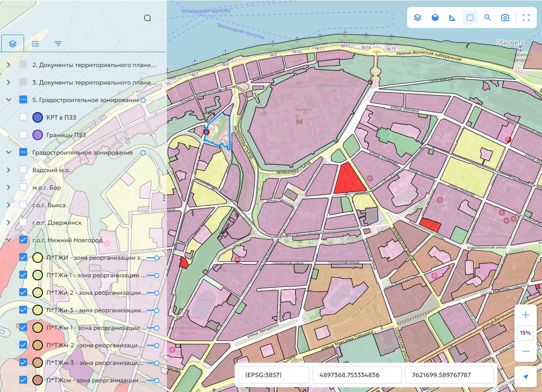This screenshot has height=392, width=542.
Task: Enable the КРТ в ПЗЗ checkbox
Action: [x=24, y=117]
